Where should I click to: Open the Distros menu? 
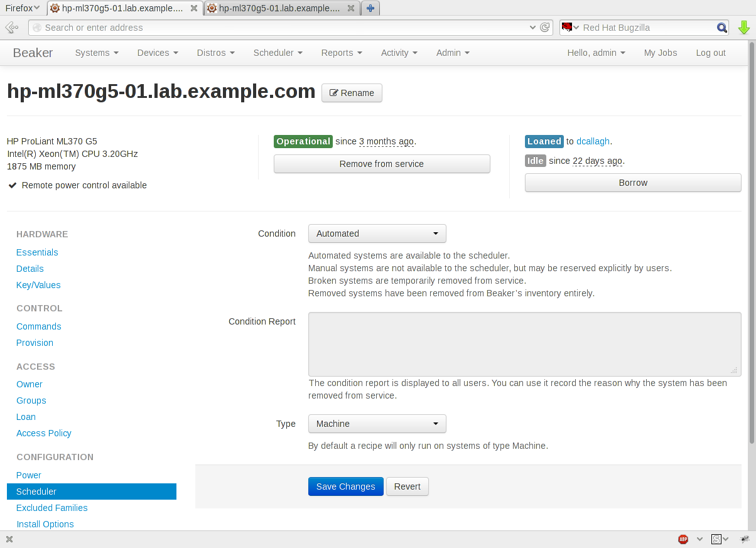216,53
